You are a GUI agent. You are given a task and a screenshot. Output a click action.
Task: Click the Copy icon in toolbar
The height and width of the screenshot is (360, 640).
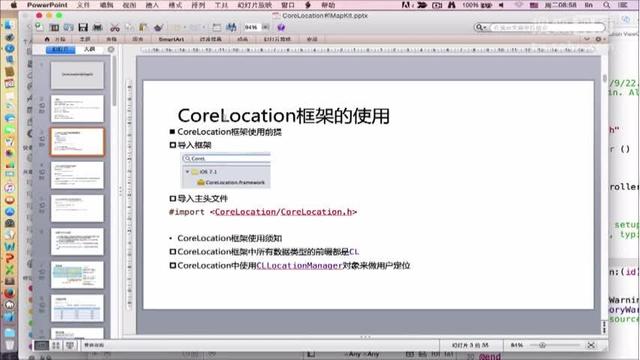point(129,27)
